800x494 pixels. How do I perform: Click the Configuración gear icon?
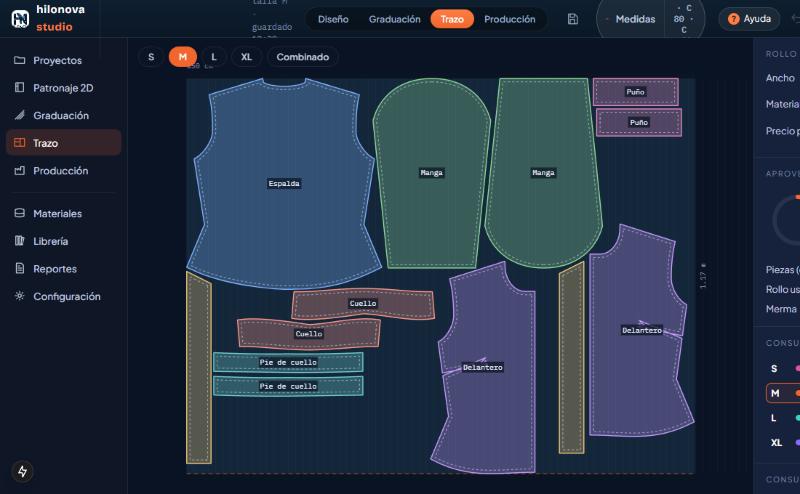(x=19, y=296)
